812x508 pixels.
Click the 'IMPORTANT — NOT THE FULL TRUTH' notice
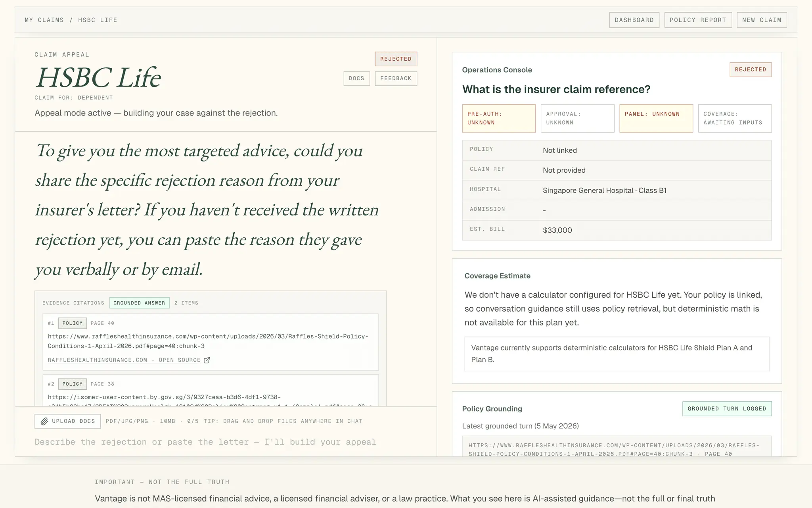[x=162, y=482]
